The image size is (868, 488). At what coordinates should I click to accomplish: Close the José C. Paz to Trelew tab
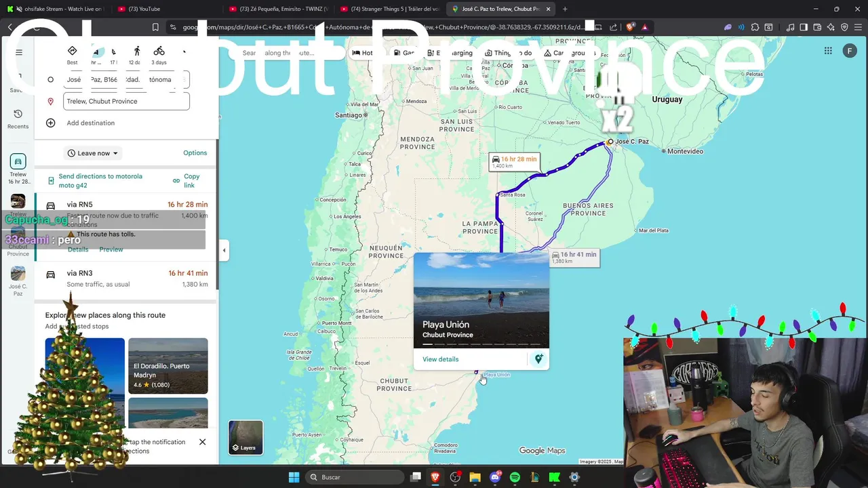click(548, 9)
